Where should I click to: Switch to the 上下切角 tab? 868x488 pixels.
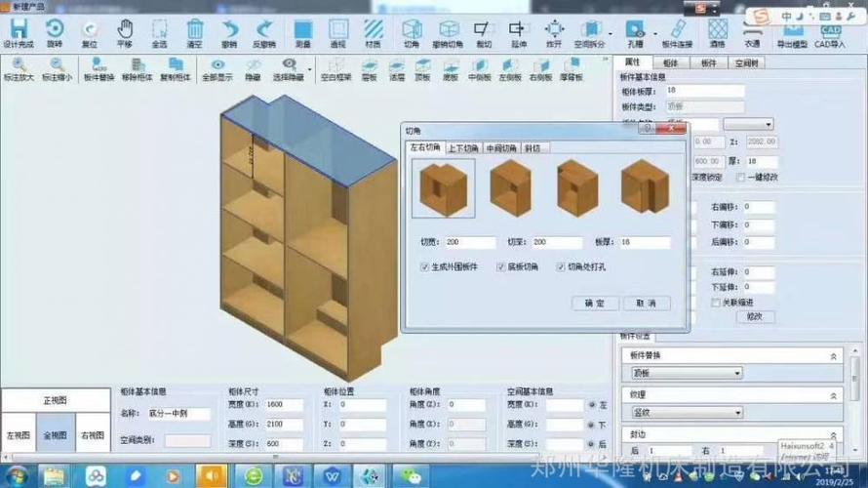pos(463,148)
